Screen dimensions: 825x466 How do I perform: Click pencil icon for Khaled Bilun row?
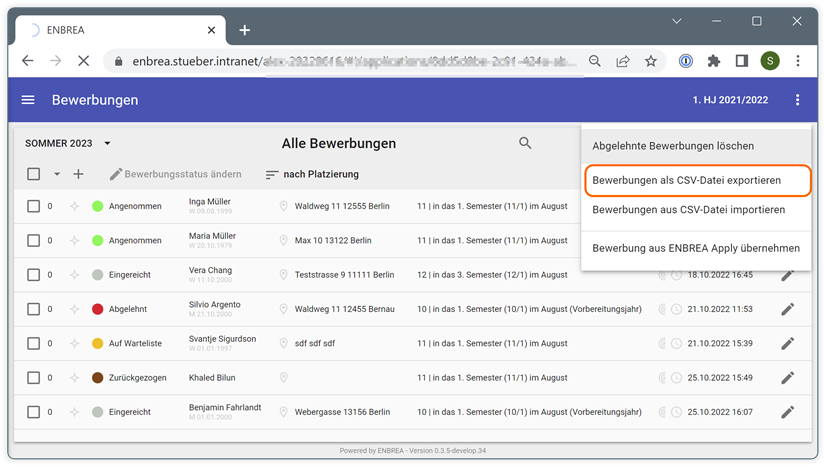pyautogui.click(x=787, y=378)
